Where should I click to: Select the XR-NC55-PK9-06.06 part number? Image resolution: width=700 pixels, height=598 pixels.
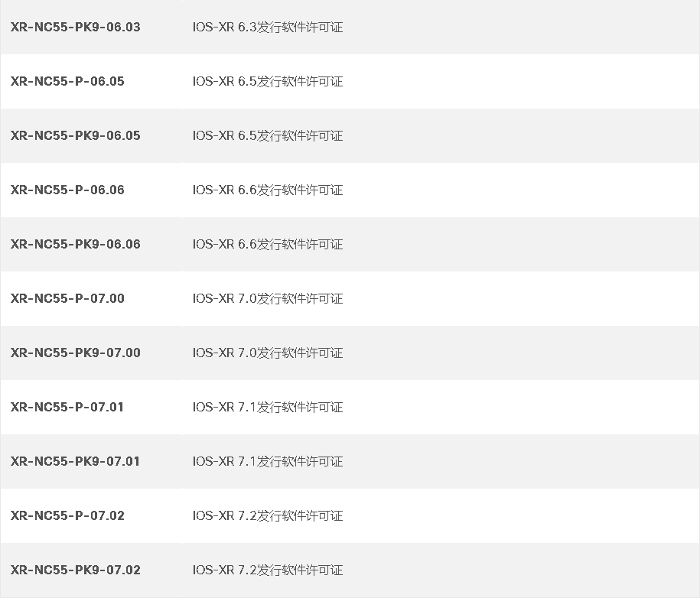click(76, 244)
